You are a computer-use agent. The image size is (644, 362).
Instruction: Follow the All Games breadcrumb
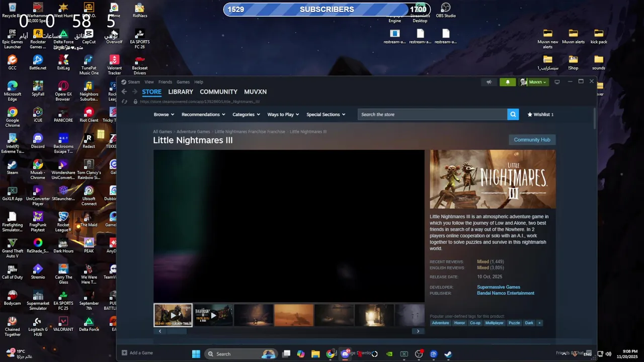click(162, 132)
